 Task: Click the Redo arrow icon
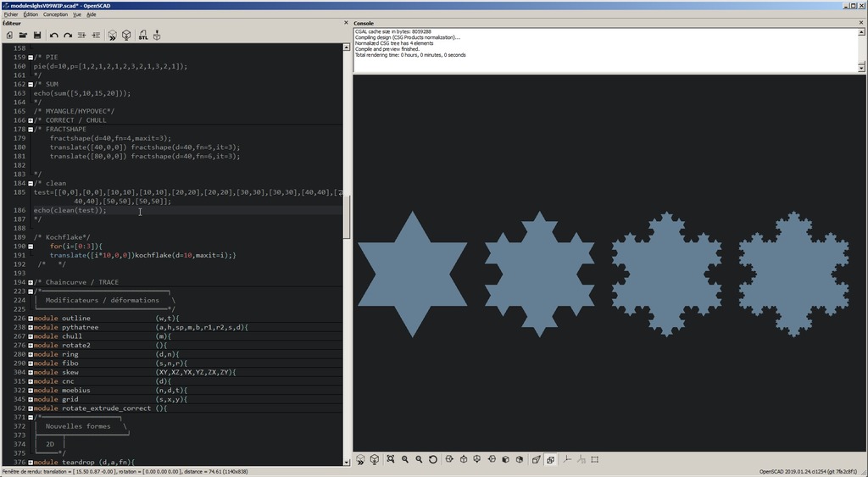tap(68, 36)
